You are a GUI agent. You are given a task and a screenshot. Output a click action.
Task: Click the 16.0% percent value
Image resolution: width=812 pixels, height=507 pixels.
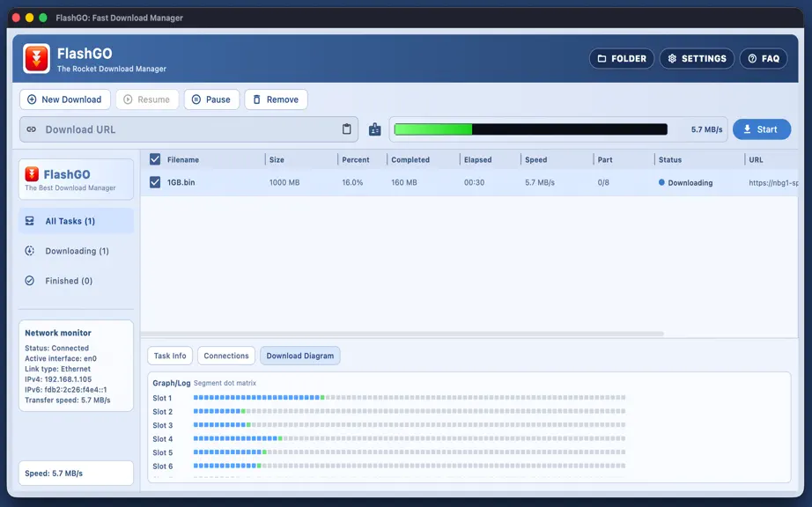[x=352, y=182]
